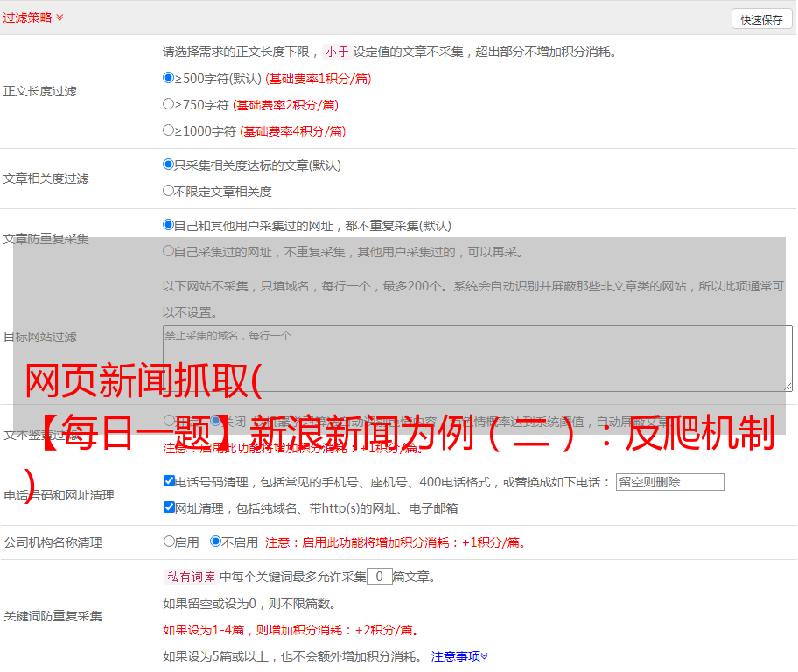Select 自己和其他用户采集过的网址 no-repeat option
Viewport: 798px width, 672px height.
[x=169, y=225]
